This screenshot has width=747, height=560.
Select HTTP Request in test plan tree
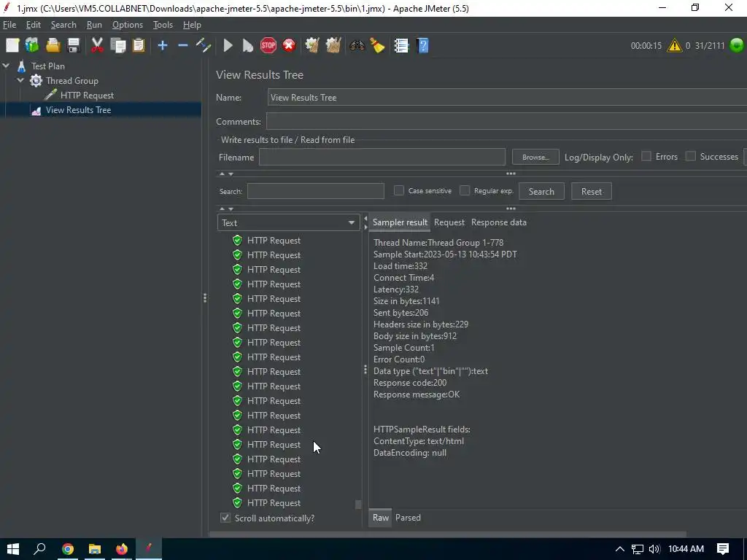(88, 96)
